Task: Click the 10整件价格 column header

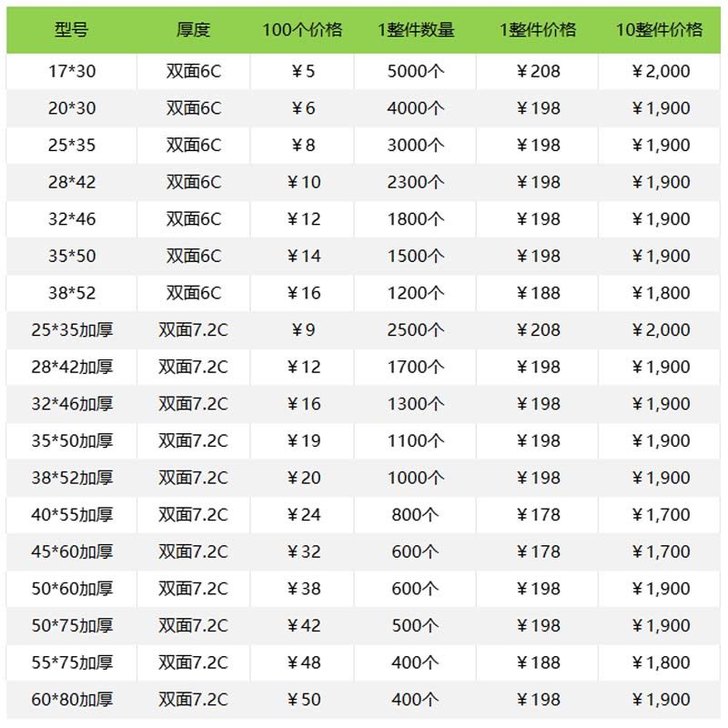Action: [659, 30]
